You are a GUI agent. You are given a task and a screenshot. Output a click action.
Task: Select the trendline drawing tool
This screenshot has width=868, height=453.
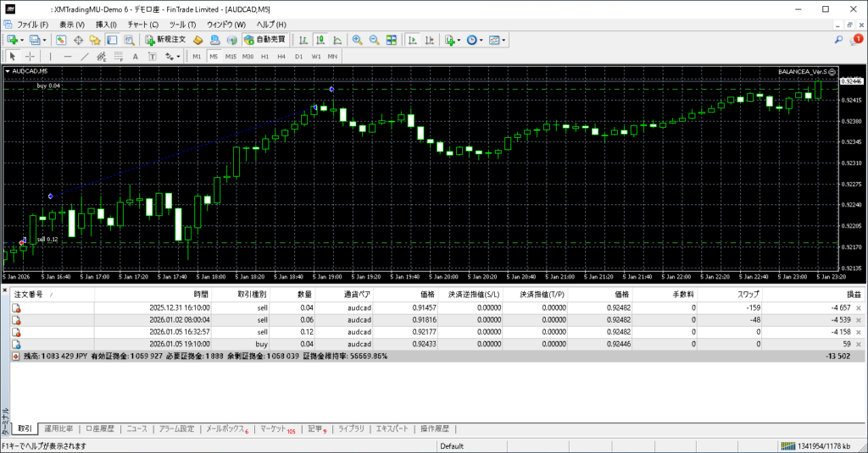pyautogui.click(x=85, y=57)
